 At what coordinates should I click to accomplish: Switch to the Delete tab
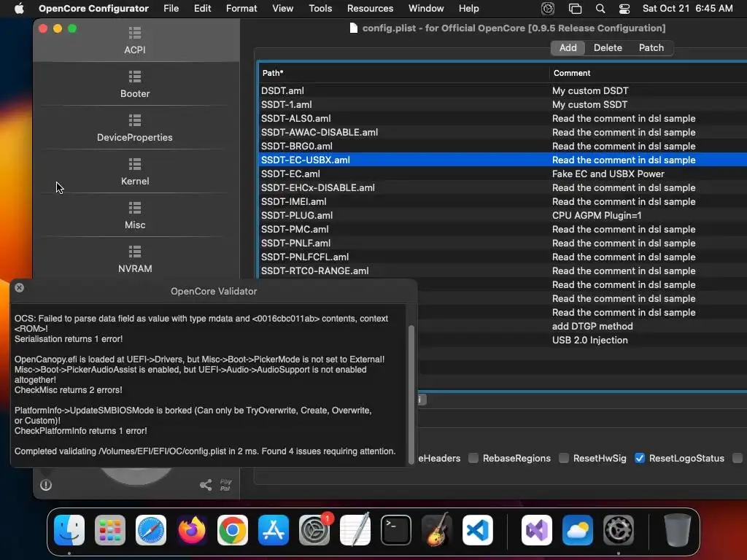click(x=608, y=47)
